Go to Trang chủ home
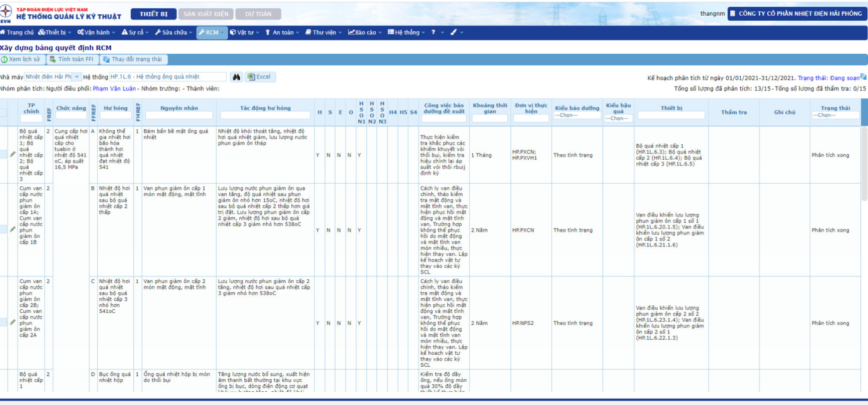 (17, 33)
